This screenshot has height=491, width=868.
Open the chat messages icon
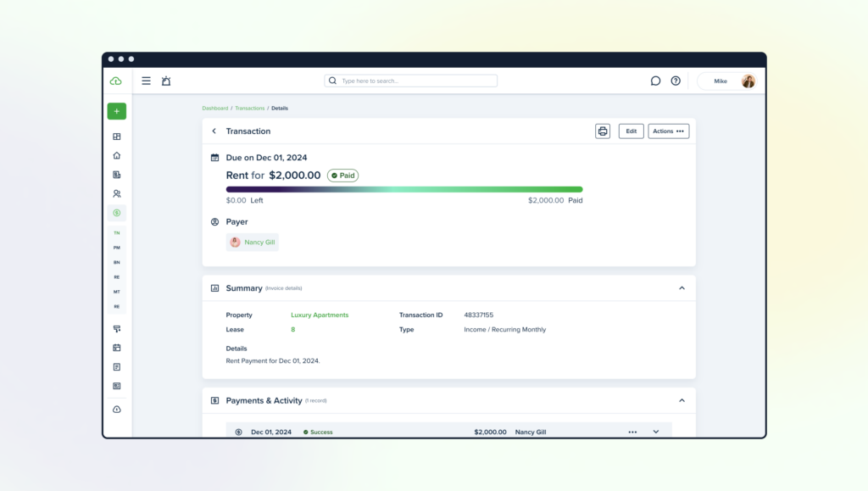(x=655, y=81)
